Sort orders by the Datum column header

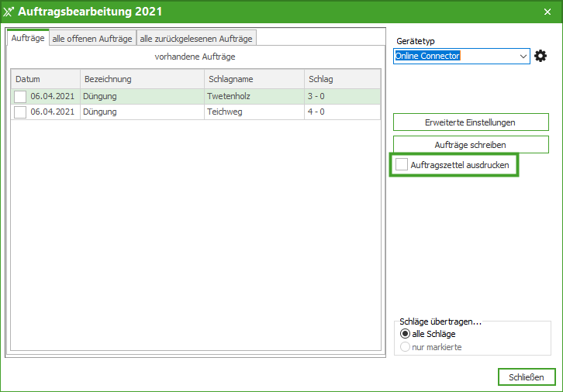click(45, 79)
